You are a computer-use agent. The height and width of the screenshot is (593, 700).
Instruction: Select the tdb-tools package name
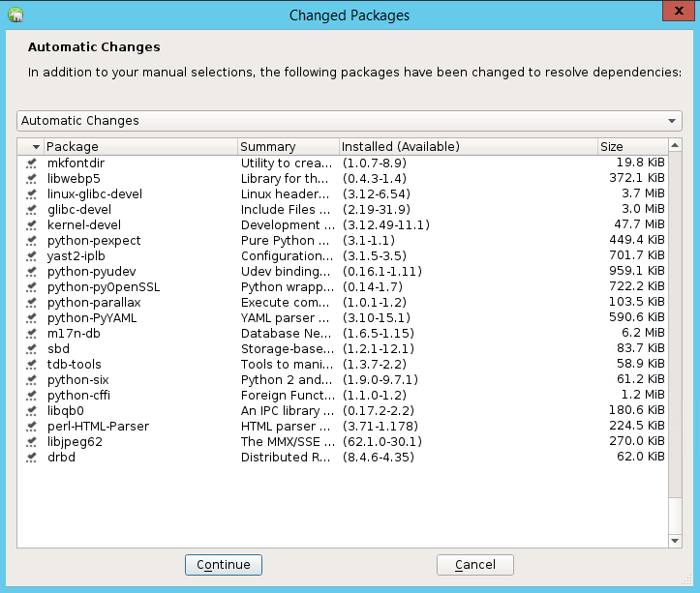coord(75,365)
